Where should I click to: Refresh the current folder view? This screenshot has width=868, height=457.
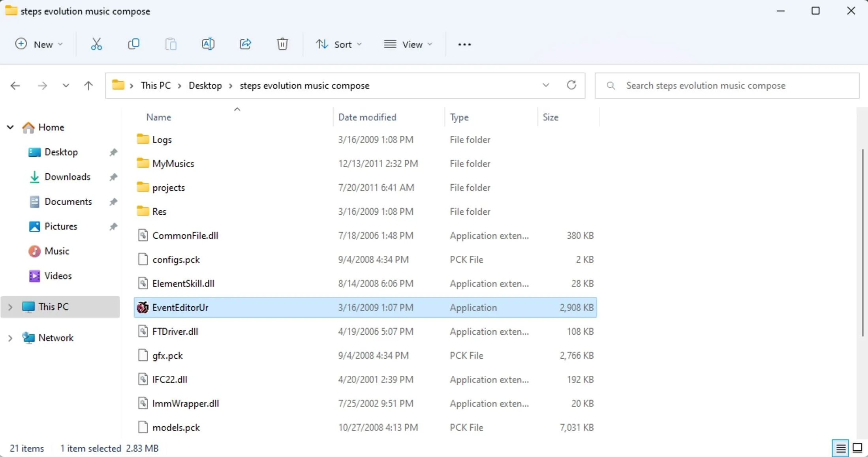point(571,85)
